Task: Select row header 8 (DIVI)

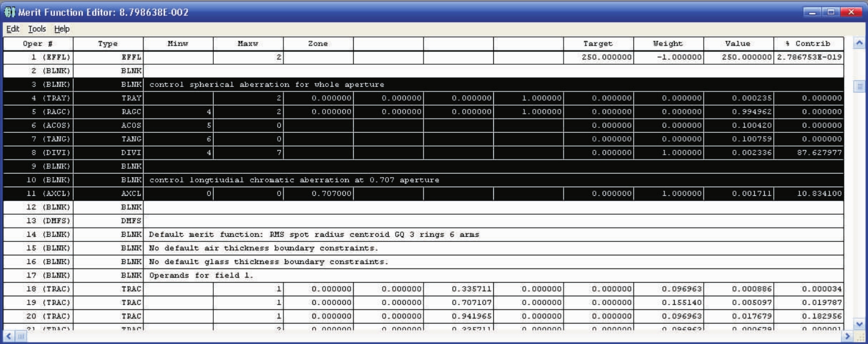Action: tap(38, 153)
